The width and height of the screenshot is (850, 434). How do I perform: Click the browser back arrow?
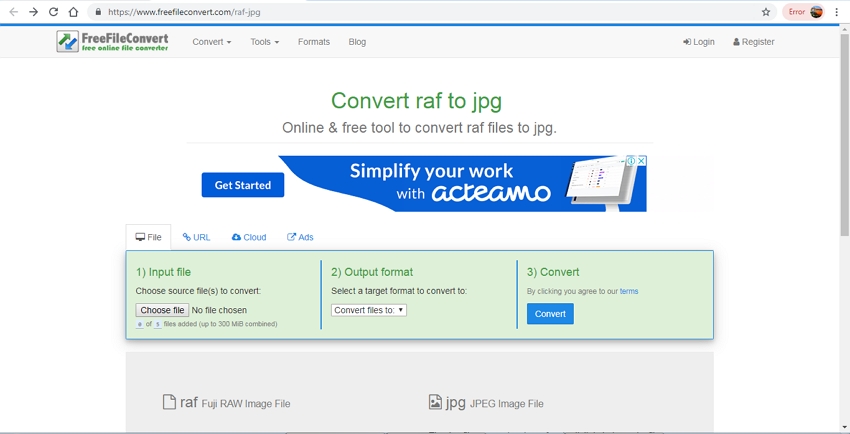click(13, 12)
